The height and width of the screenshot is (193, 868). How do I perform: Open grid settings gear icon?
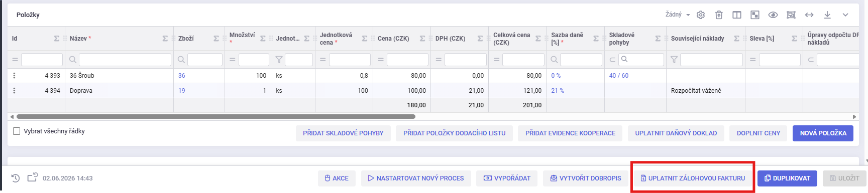[701, 15]
